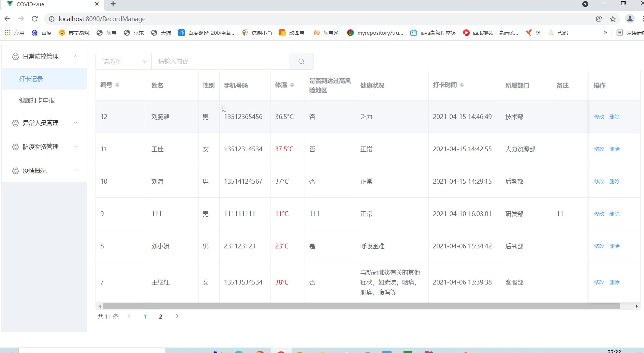Focus the 请输入内容 search field
This screenshot has height=353, width=644.
(220, 61)
